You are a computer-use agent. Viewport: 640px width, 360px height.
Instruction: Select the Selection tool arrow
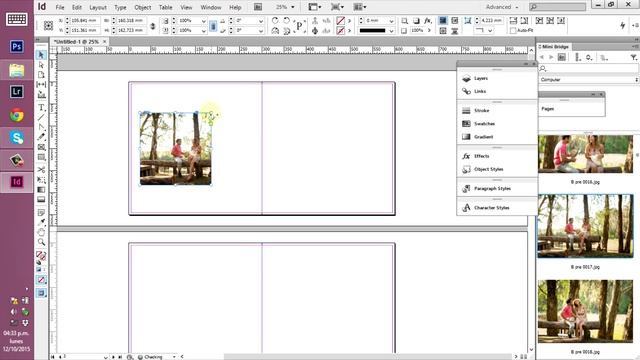[41, 55]
